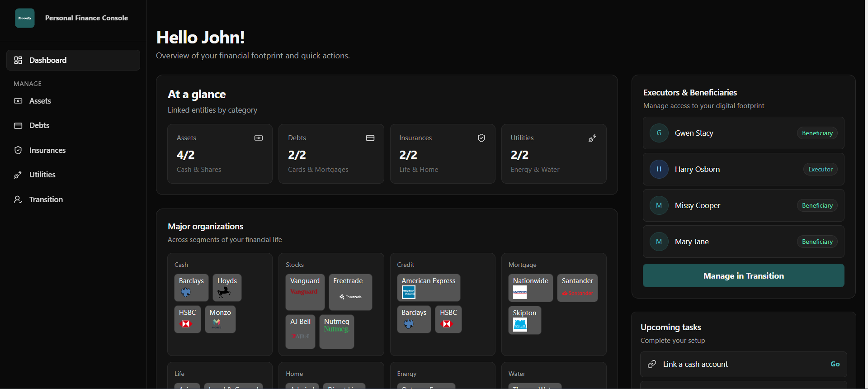868x389 pixels.
Task: Click Gwen Stacy's avatar circle
Action: point(659,133)
